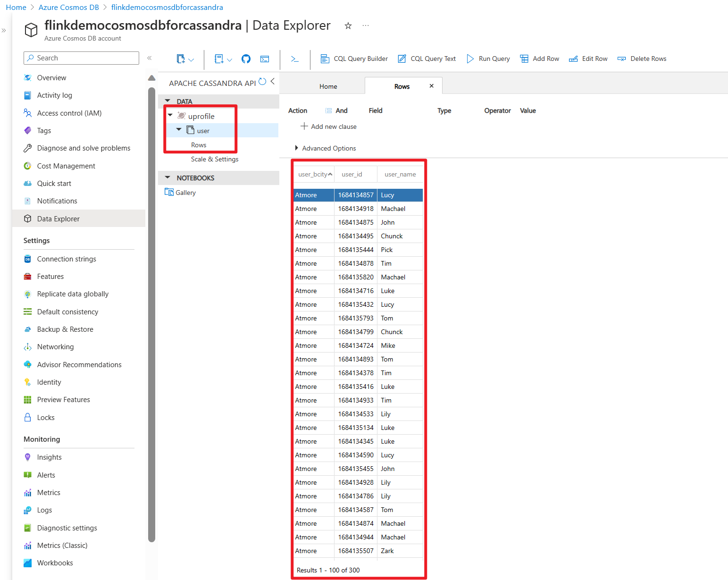Click the user_name column header

400,174
